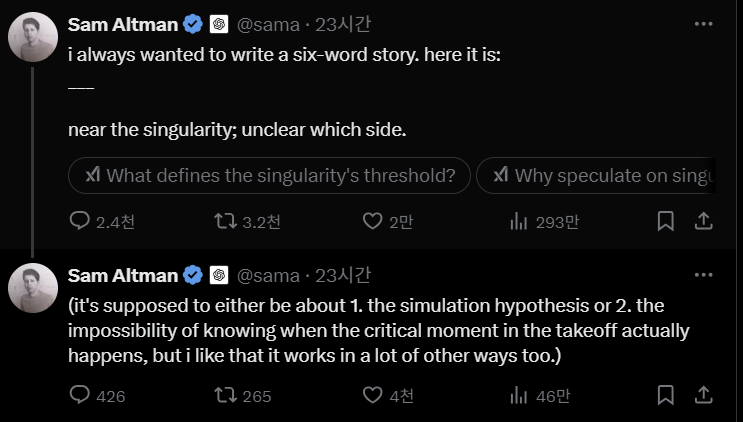The image size is (743, 422).
Task: Reply to the simulation hypothesis tweet
Action: [x=81, y=395]
